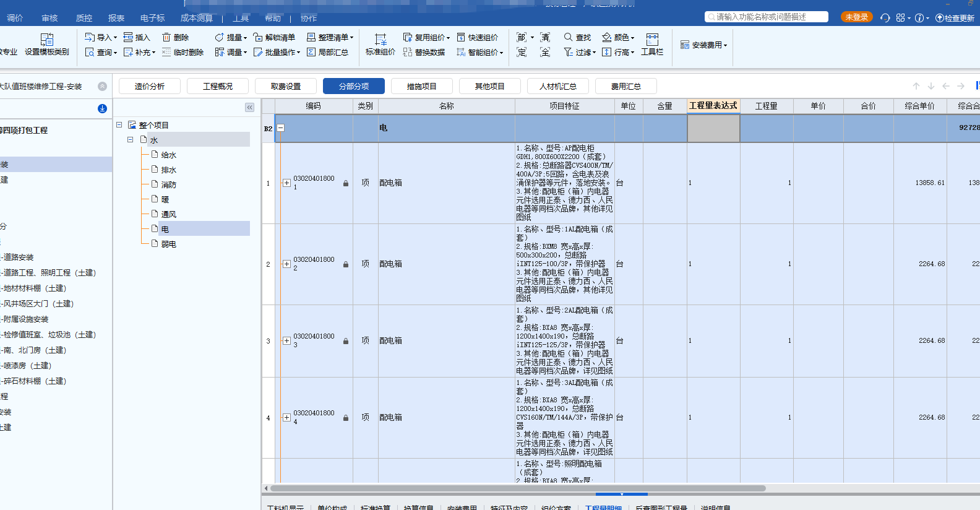Open the 颜色 color dropdown

618,38
